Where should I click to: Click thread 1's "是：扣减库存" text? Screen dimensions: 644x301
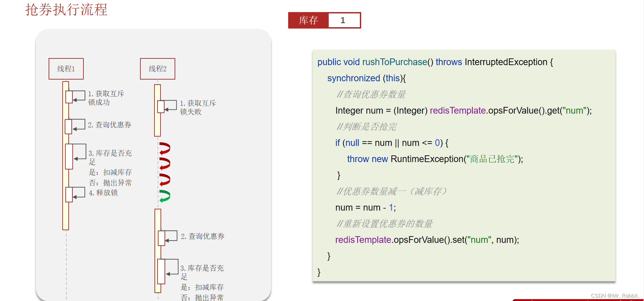pyautogui.click(x=110, y=172)
